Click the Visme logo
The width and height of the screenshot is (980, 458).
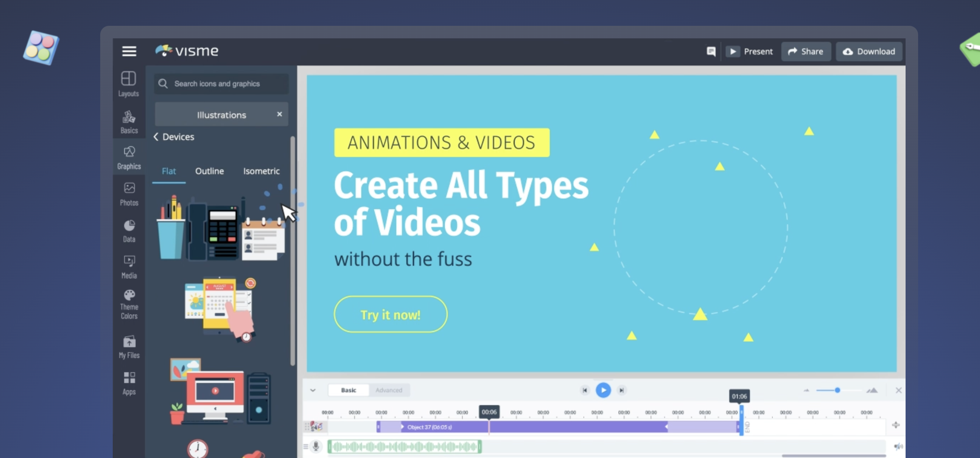tap(187, 51)
